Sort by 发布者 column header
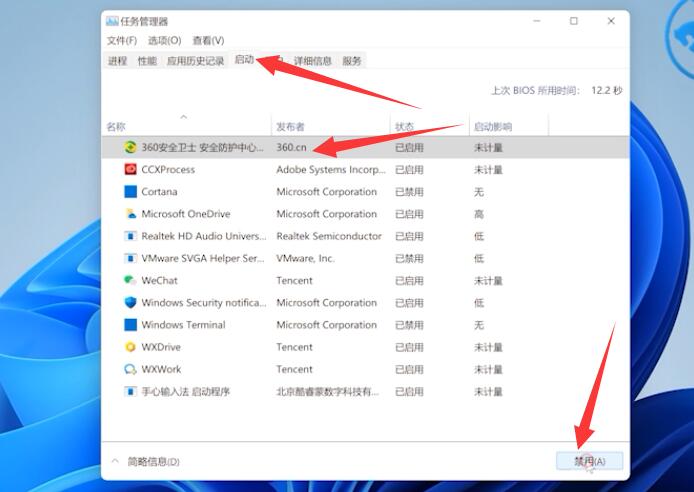 [x=331, y=127]
